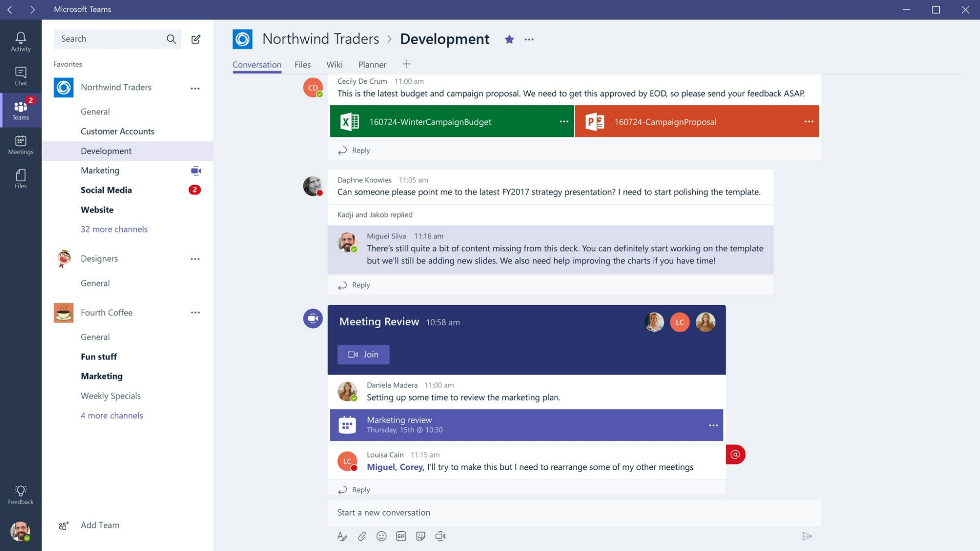Toggle Marketing channel video camera indicator
Image resolution: width=980 pixels, height=551 pixels.
click(x=195, y=169)
